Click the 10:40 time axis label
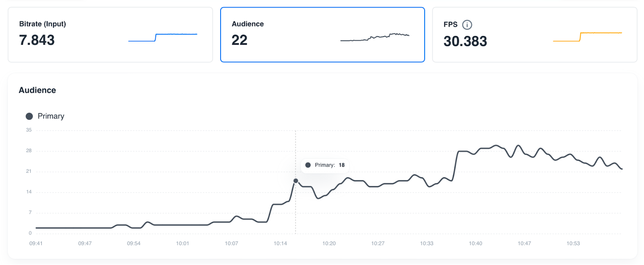Screen dimensions: 644x265 (475, 244)
